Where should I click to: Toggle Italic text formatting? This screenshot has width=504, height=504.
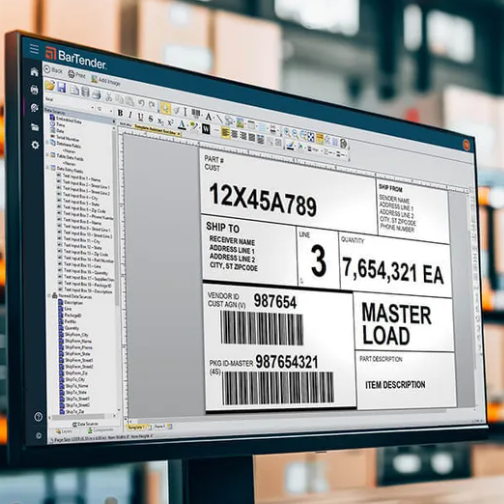130,115
